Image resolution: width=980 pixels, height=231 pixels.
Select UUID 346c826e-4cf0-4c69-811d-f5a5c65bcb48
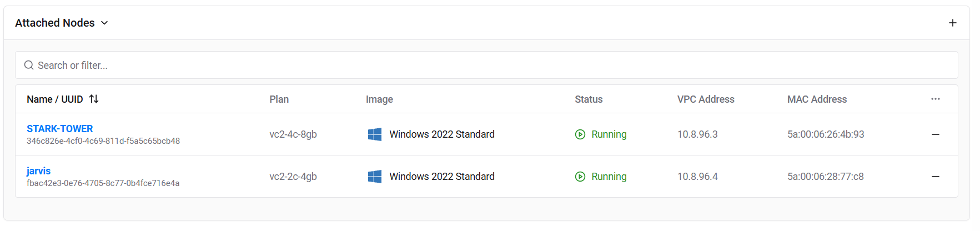pos(103,141)
